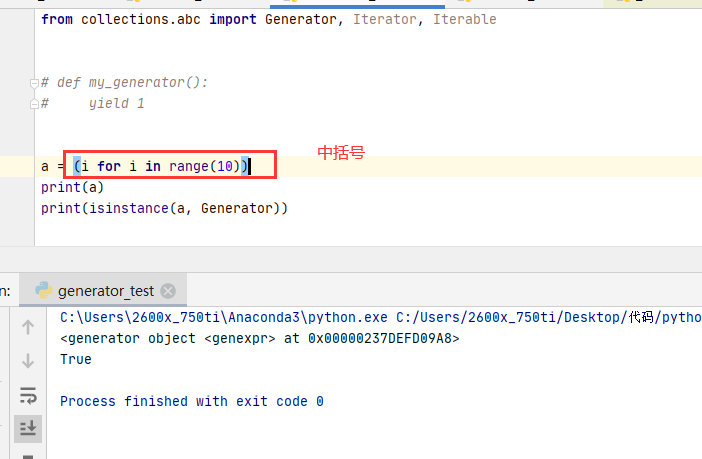Collapse the commented 'def my_generator' fold marker
Image resolution: width=702 pixels, height=459 pixels.
pyautogui.click(x=34, y=83)
